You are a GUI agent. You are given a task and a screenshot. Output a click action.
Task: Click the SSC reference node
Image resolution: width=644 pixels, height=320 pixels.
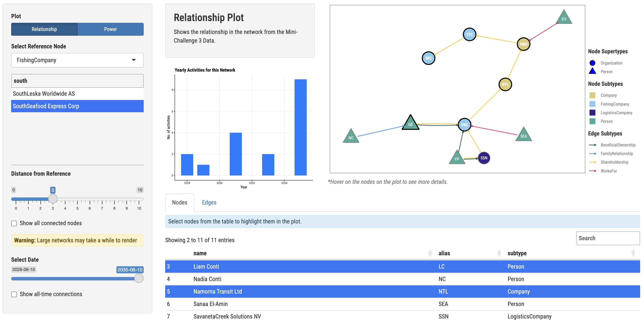pyautogui.click(x=464, y=125)
